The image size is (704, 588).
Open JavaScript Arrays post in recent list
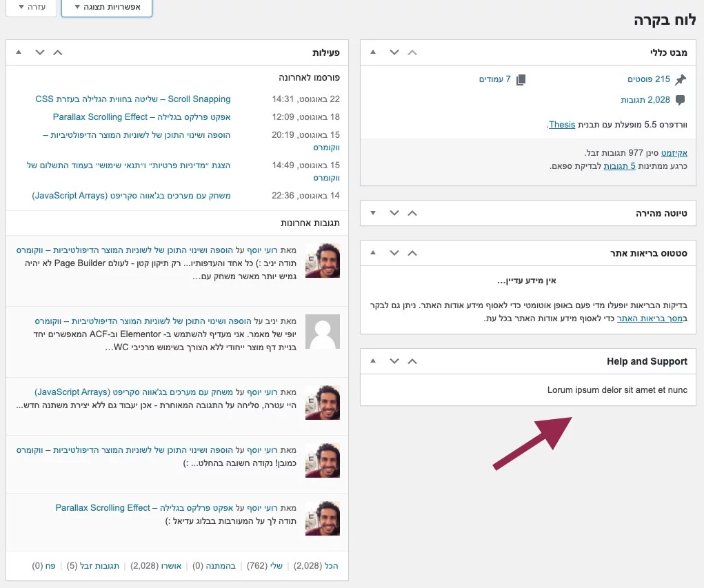(x=131, y=196)
